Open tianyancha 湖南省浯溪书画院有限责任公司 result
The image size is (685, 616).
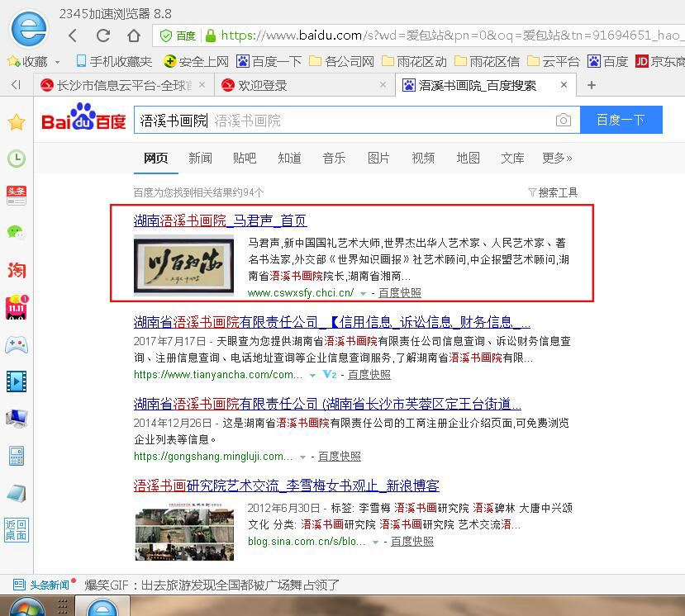click(x=332, y=322)
